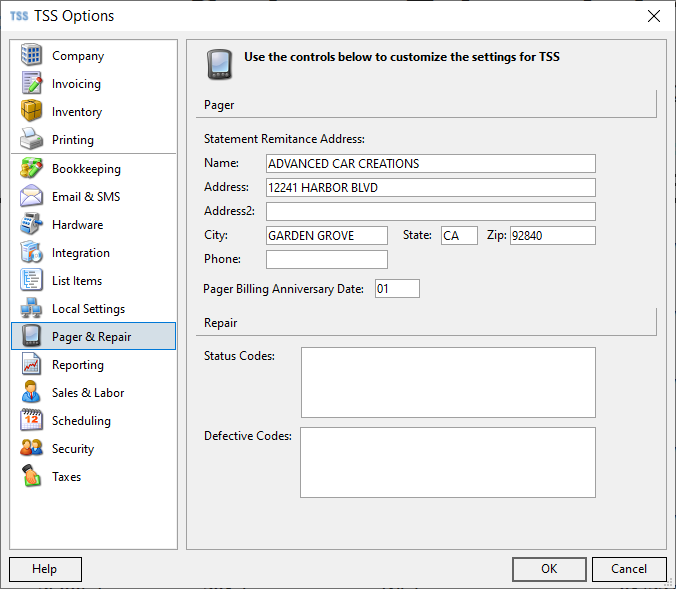Viewport: 676px width, 589px height.
Task: Open the Printing printer icon
Action: pyautogui.click(x=31, y=139)
